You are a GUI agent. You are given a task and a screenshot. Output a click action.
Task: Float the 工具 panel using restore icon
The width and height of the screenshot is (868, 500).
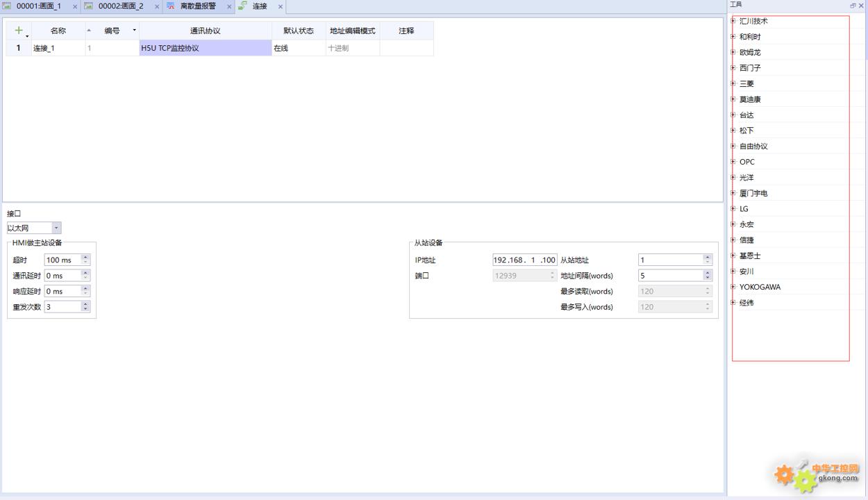853,5
